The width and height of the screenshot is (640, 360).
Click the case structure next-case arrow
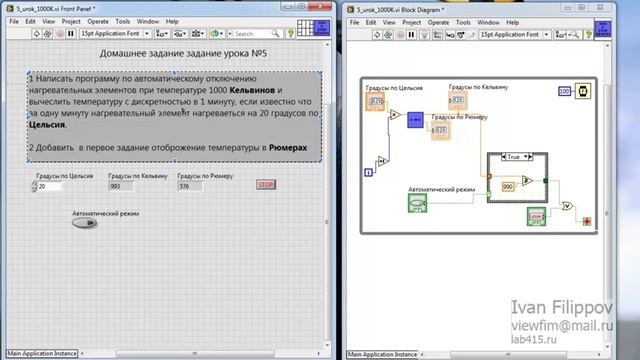click(530, 157)
